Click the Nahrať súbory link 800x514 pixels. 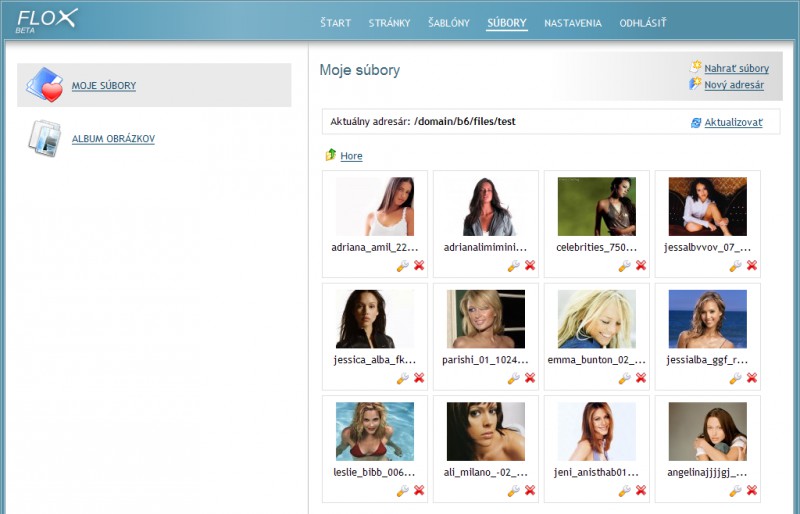[x=736, y=68]
